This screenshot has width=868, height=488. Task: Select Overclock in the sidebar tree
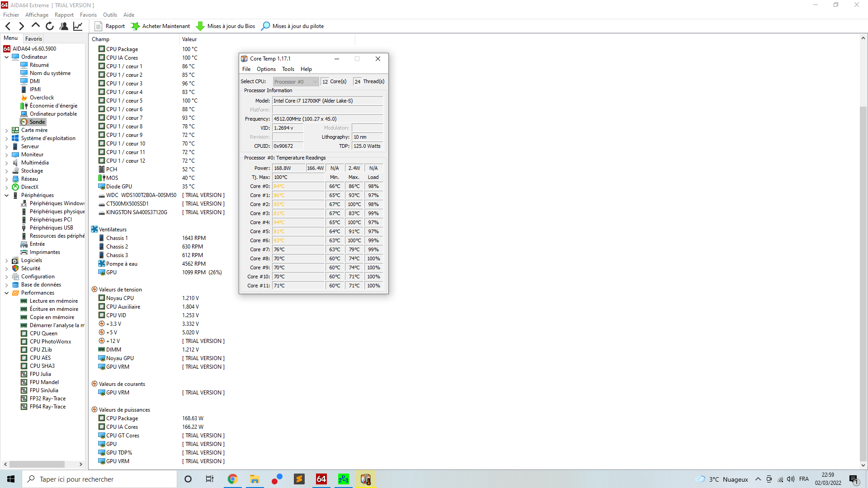[x=42, y=98]
